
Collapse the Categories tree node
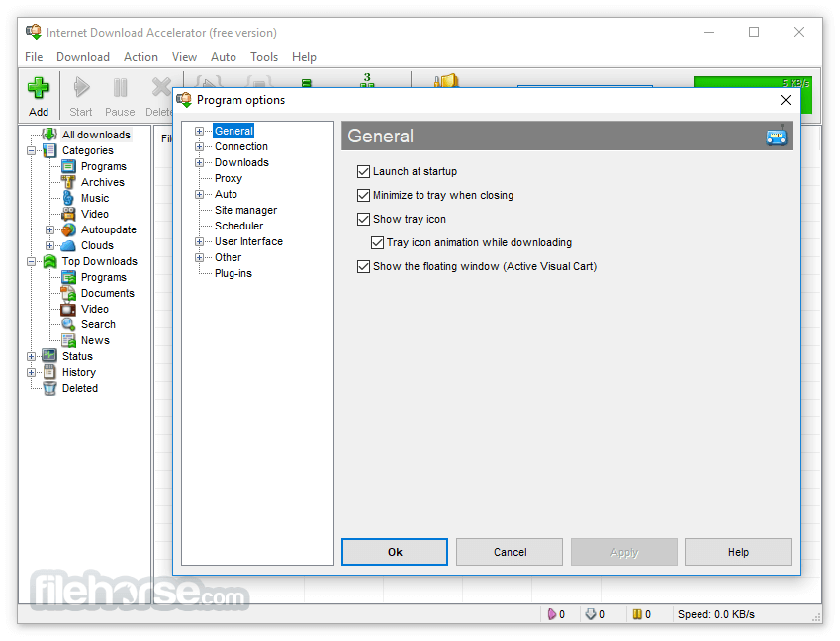pos(31,151)
